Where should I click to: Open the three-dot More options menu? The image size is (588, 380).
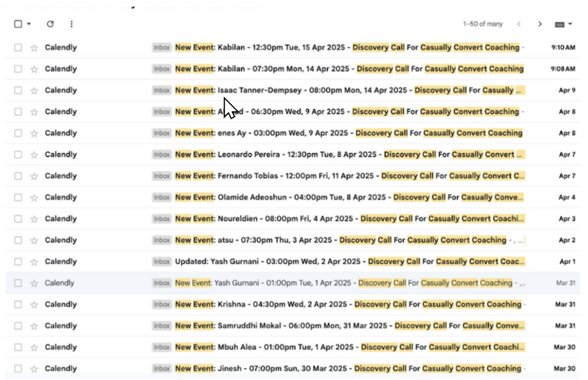71,24
